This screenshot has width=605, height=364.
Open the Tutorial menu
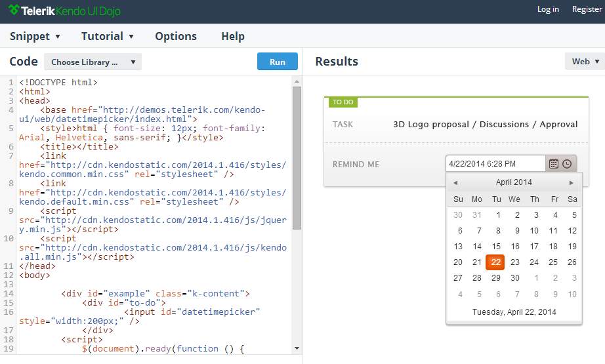click(107, 36)
